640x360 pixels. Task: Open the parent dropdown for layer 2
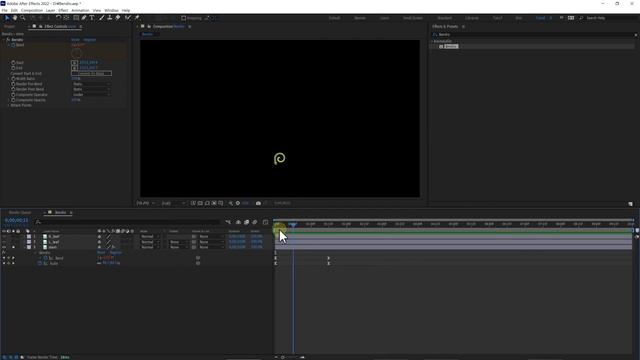point(211,242)
